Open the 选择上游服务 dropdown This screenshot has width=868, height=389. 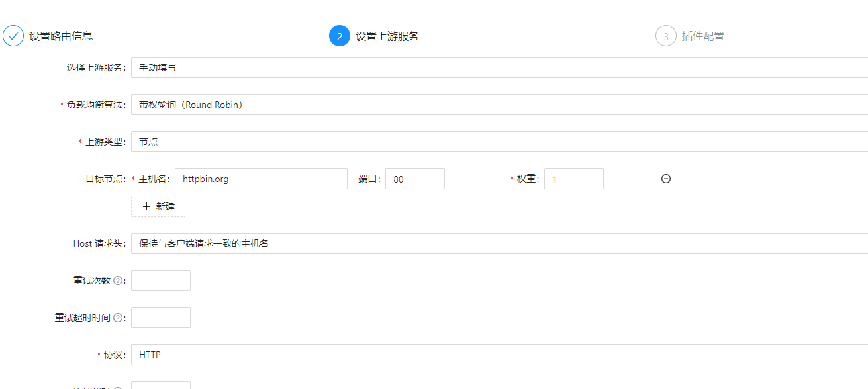pyautogui.click(x=499, y=67)
